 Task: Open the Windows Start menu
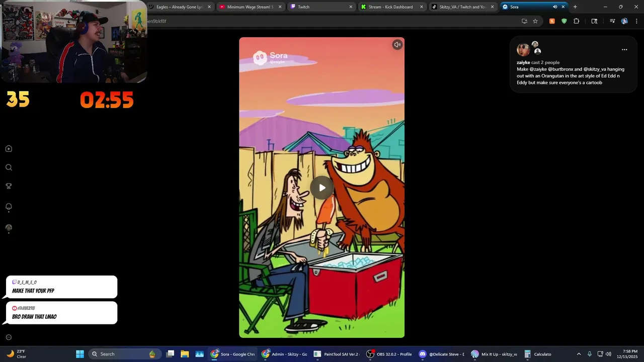point(80,354)
